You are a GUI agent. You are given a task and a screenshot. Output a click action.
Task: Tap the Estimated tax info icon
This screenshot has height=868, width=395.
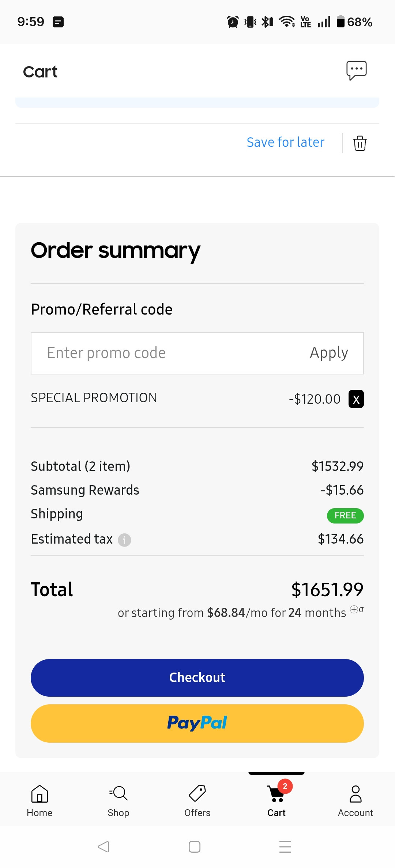[x=124, y=540]
